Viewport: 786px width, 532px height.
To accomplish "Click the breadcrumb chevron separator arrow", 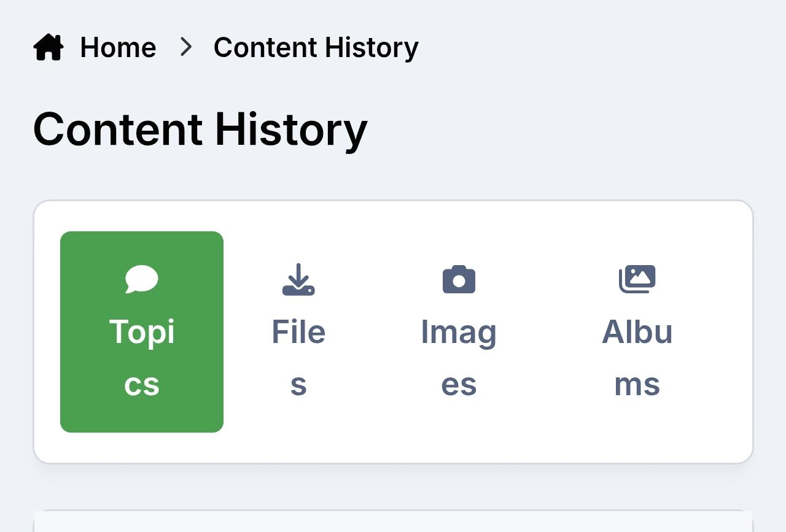I will 185,47.
